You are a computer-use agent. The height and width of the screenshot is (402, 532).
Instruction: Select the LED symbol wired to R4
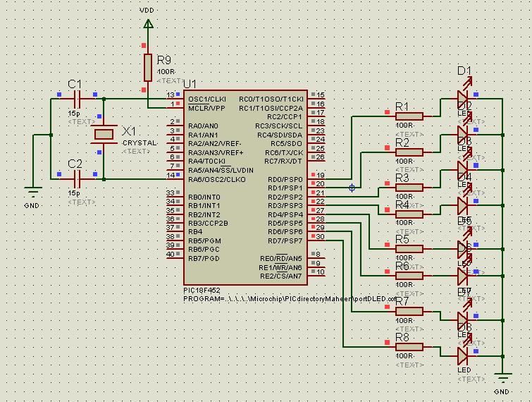pyautogui.click(x=463, y=205)
